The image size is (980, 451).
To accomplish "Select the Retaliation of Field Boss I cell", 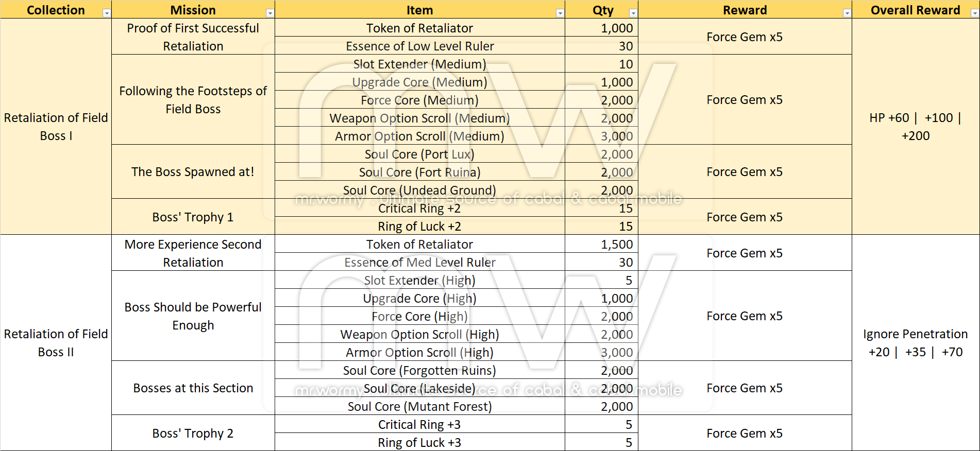I will point(56,127).
